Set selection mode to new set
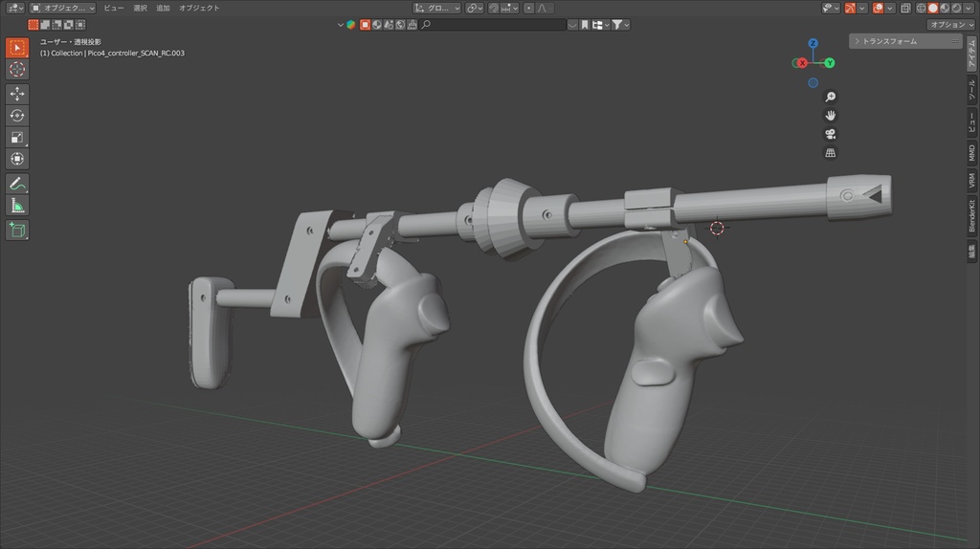The height and width of the screenshot is (549, 980). pyautogui.click(x=33, y=24)
